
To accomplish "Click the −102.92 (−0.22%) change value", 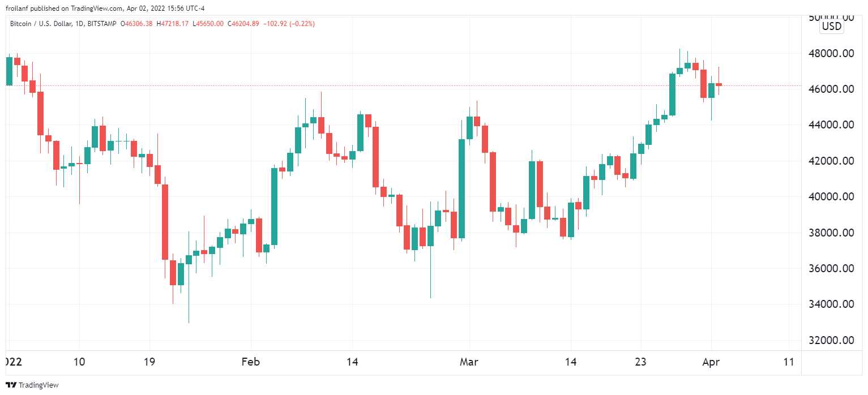I will tap(289, 24).
